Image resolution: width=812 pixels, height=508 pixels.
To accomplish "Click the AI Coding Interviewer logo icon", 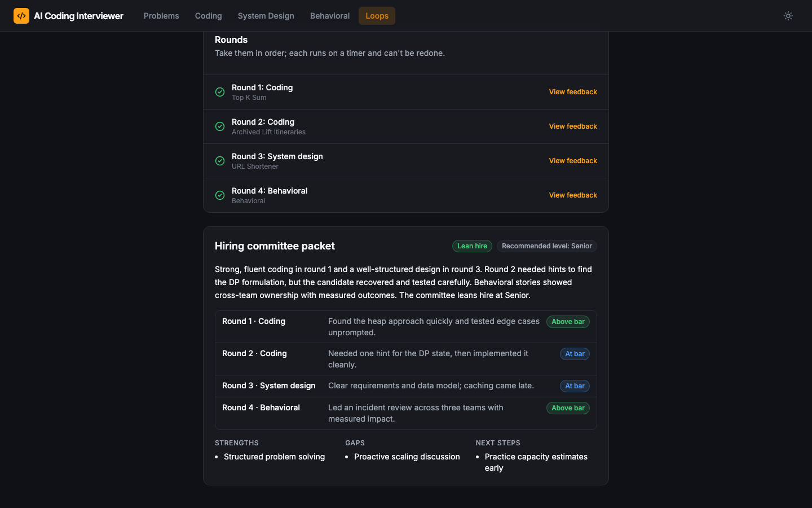I will (x=21, y=16).
